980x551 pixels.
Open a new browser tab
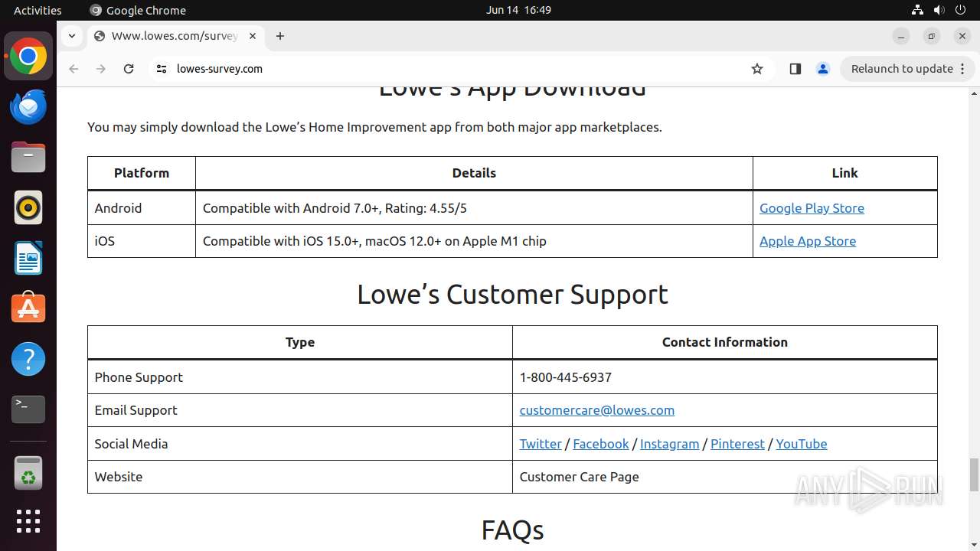point(280,36)
